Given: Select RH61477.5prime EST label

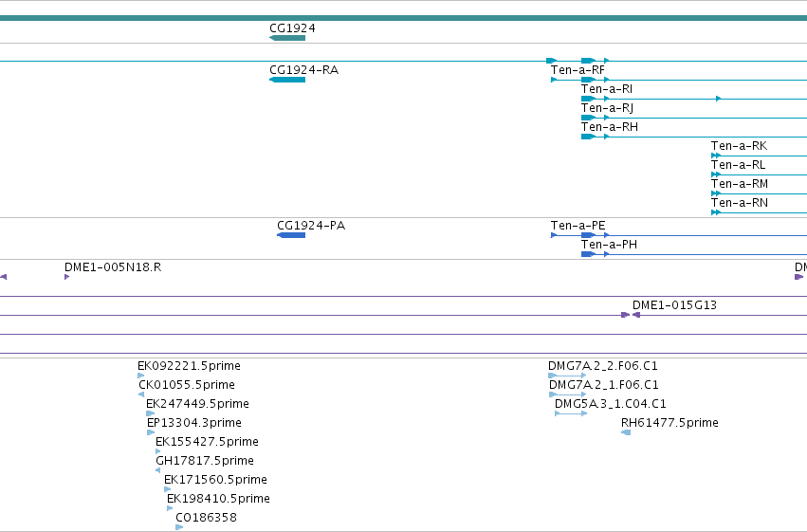Looking at the screenshot, I should click(669, 422).
